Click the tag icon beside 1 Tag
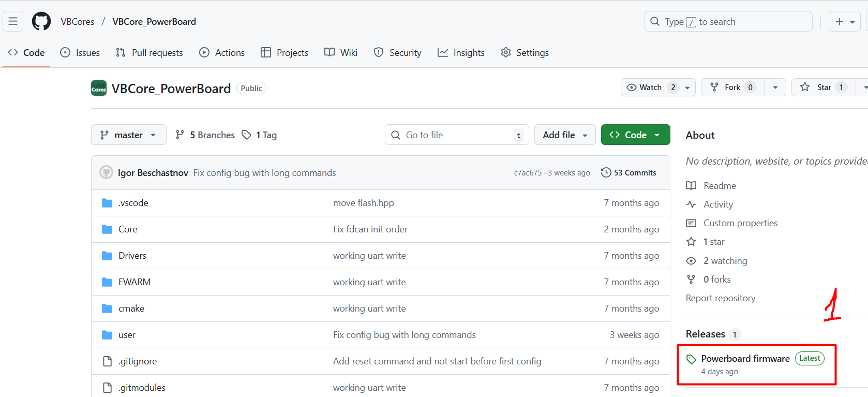Screen dimensions: 868x397 pos(247,135)
